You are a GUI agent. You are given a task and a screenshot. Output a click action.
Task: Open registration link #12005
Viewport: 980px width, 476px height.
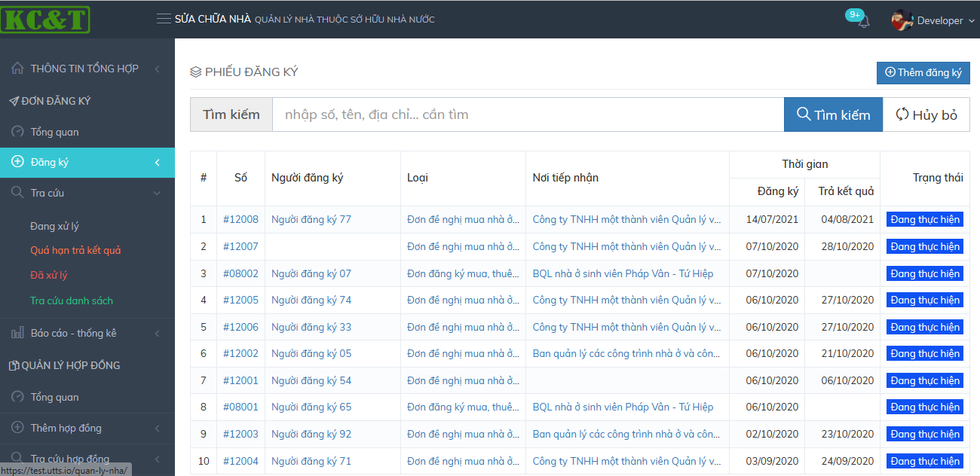point(240,300)
